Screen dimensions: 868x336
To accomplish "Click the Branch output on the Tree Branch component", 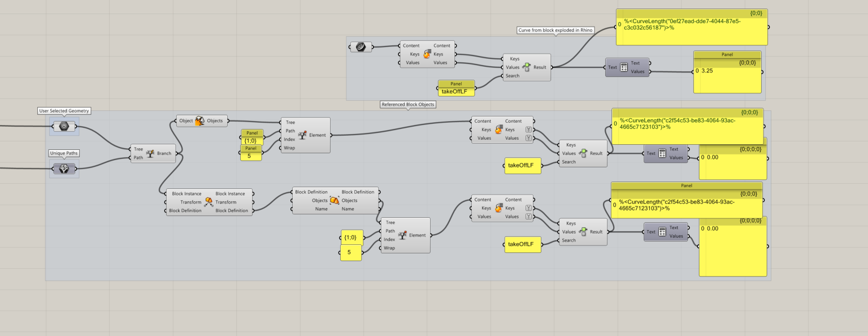I will click(164, 153).
